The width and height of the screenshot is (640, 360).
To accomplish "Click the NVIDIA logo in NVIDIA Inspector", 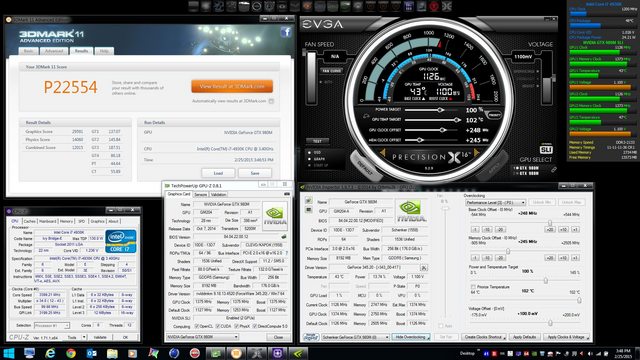I will [x=410, y=211].
